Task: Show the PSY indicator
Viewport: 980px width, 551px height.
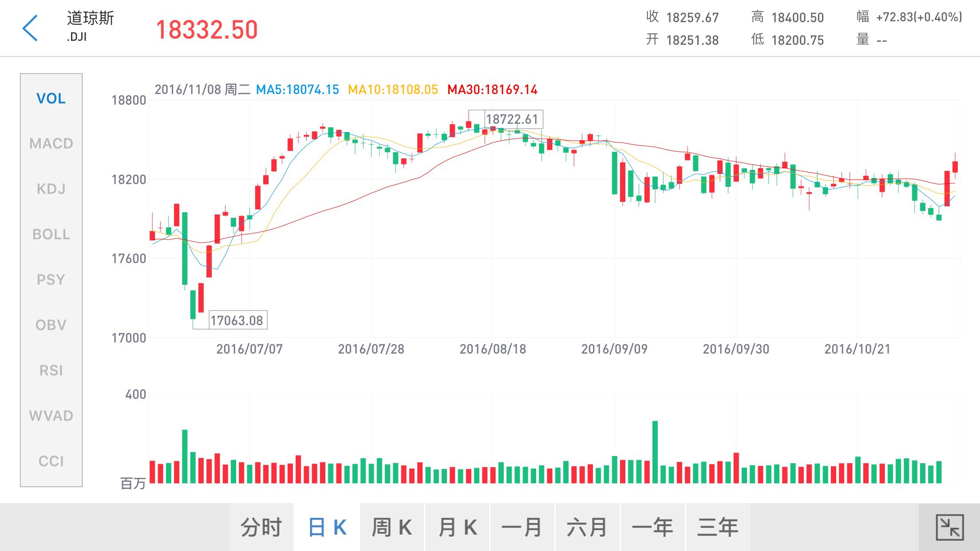Action: click(x=51, y=279)
